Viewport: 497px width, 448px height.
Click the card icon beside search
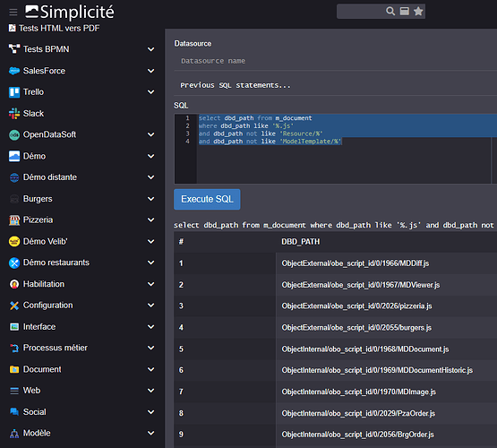coord(405,12)
